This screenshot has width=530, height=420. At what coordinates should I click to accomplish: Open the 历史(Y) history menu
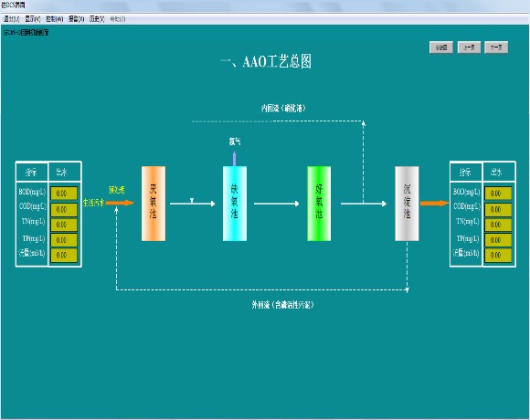tap(97, 19)
